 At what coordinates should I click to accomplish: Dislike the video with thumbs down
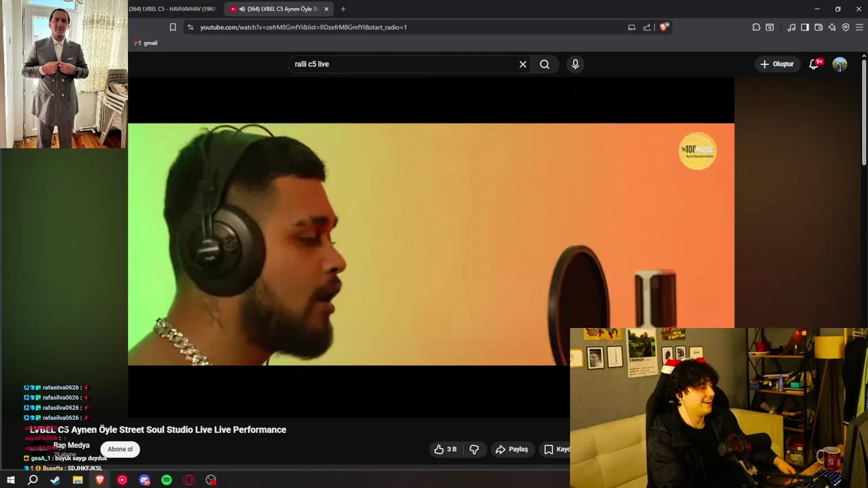474,449
